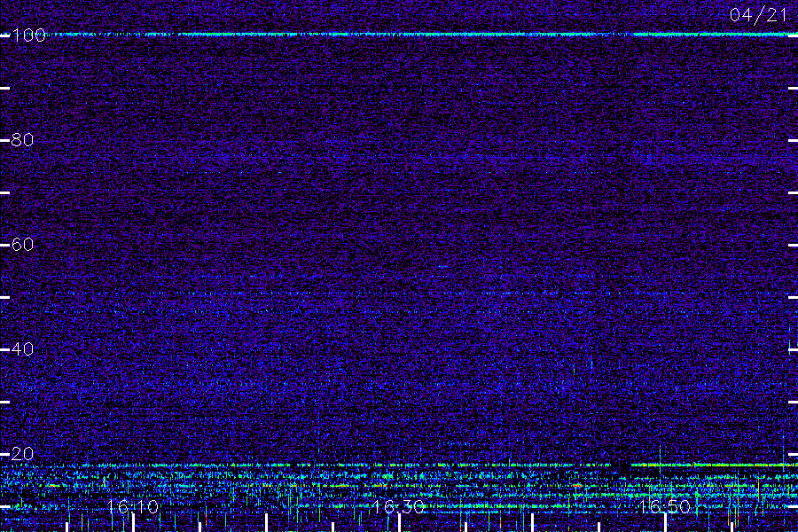Viewport: 798px width, 532px height.
Task: Select the 80 frequency axis label
Action: pos(22,140)
